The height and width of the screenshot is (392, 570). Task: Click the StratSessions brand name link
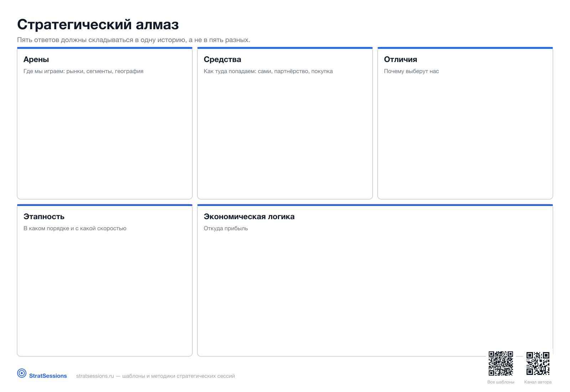tap(48, 376)
